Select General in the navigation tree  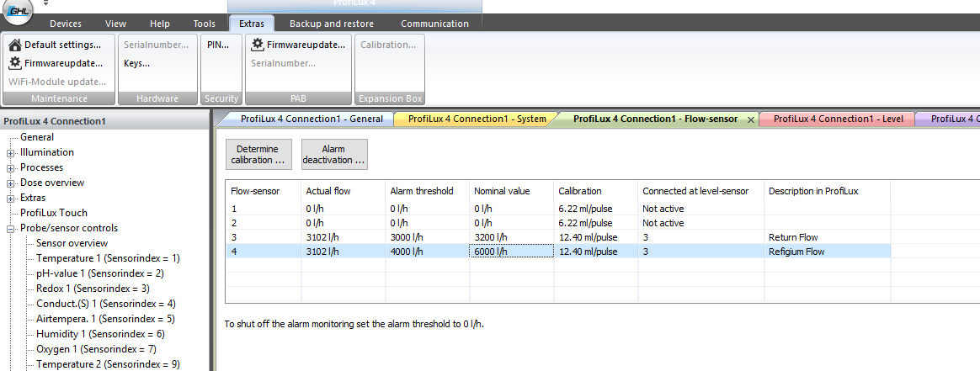tap(37, 137)
